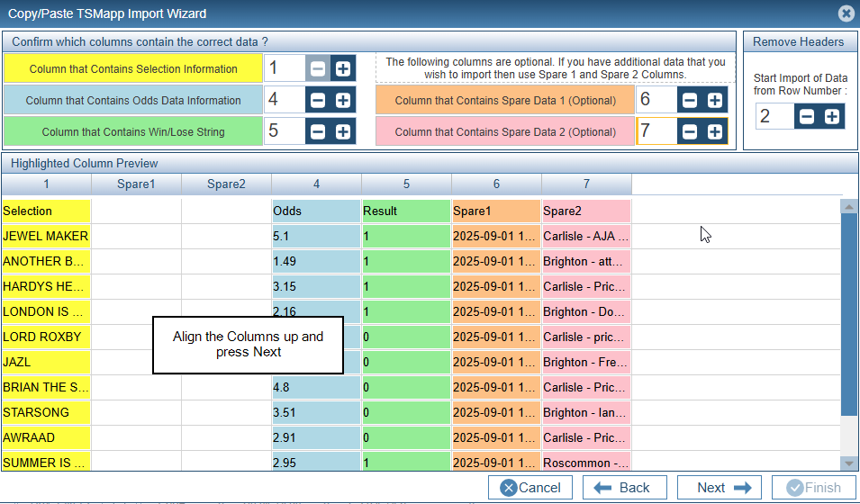Image resolution: width=860 pixels, height=504 pixels.
Task: Decrease the start import row number
Action: point(808,117)
